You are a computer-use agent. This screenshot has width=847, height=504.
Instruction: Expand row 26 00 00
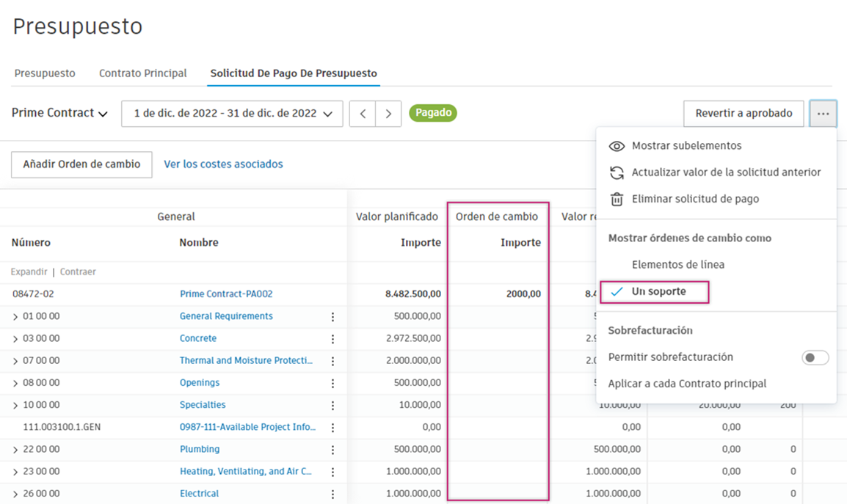[x=15, y=494]
